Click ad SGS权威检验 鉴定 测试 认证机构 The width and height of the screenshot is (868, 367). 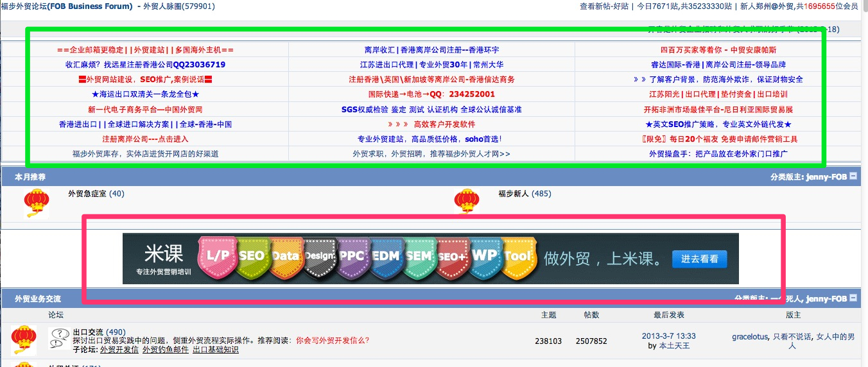pos(431,110)
